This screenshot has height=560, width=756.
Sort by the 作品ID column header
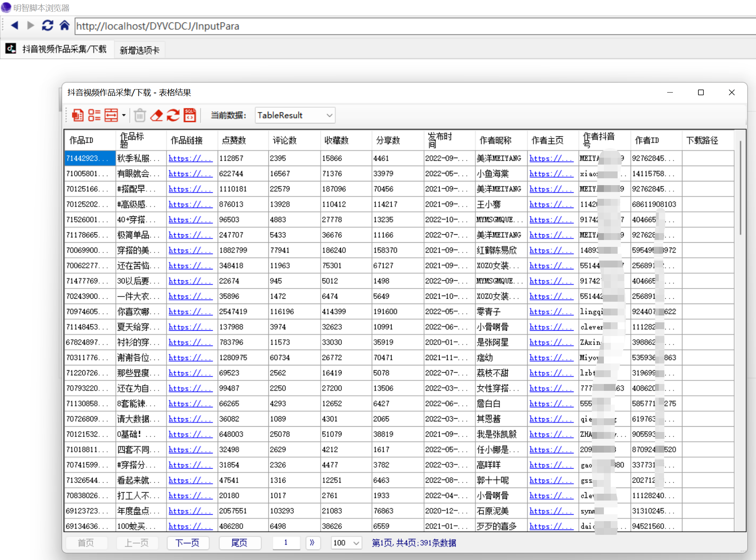(90, 140)
